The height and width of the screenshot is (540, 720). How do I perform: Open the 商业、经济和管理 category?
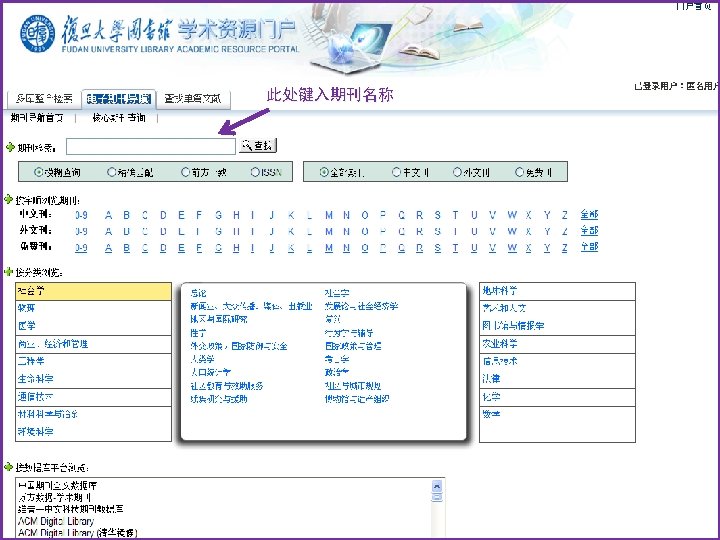(x=53, y=344)
